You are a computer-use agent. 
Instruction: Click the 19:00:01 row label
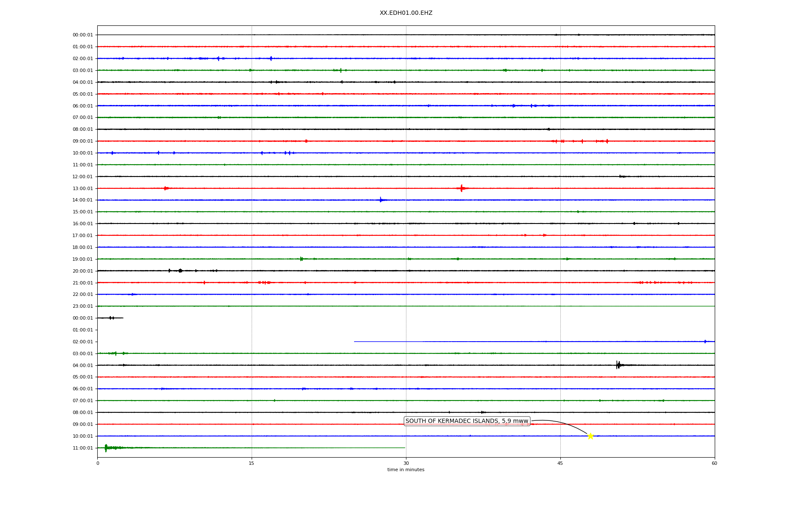(x=82, y=259)
